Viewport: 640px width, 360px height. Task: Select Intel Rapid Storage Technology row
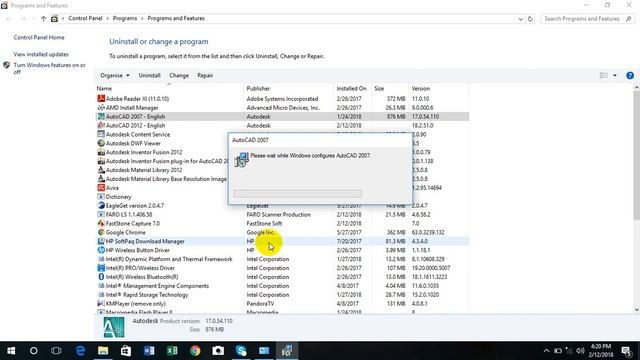pos(282,295)
